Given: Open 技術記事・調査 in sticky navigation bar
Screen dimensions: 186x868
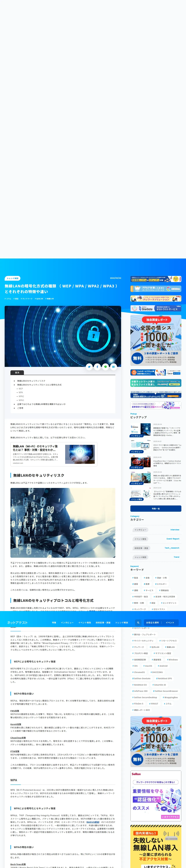Looking at the screenshot, I should [103, 623].
